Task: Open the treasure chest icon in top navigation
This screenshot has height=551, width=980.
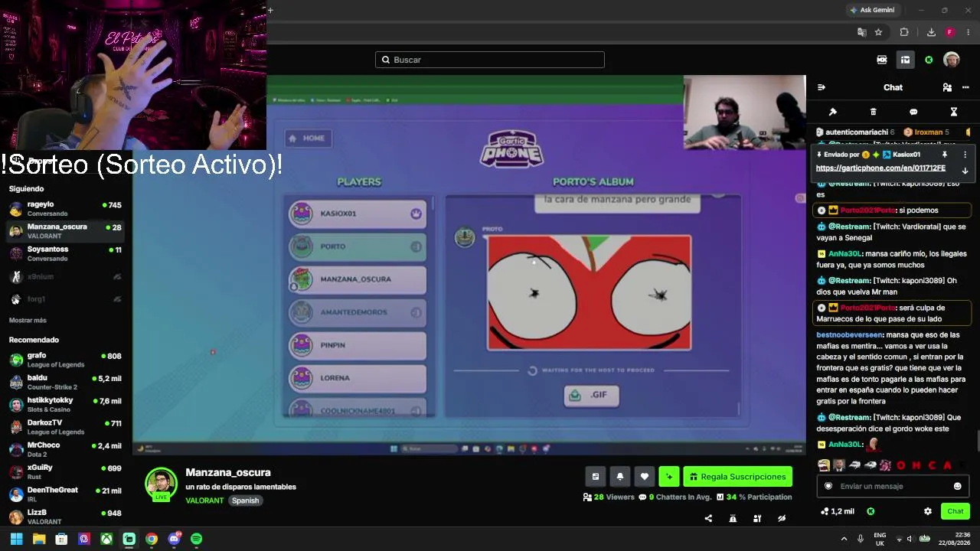Action: tap(905, 60)
